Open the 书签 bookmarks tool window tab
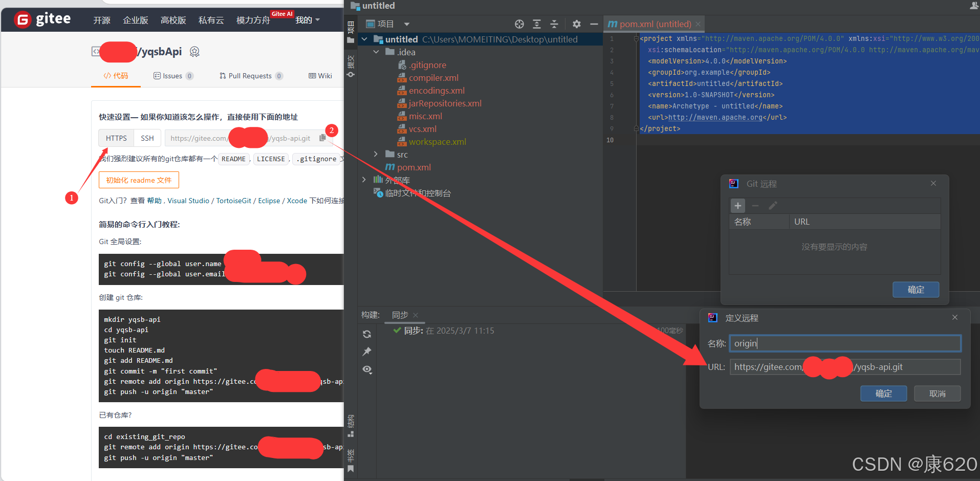This screenshot has height=481, width=980. [x=351, y=460]
